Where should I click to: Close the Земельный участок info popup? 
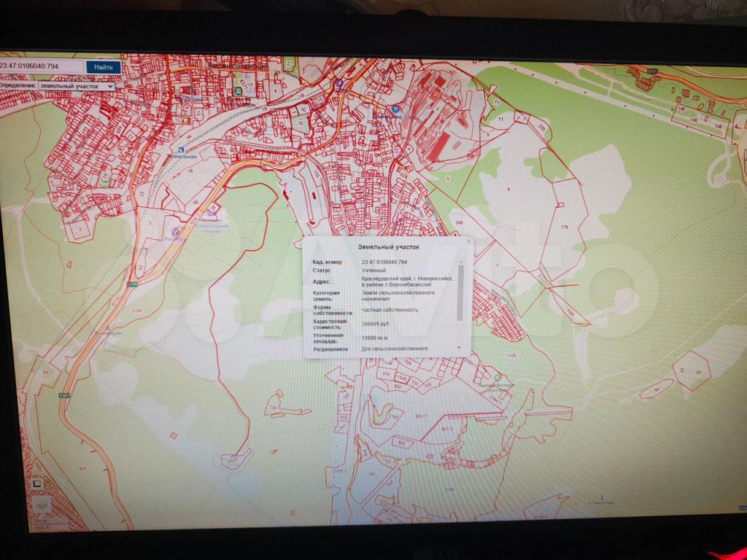468,241
